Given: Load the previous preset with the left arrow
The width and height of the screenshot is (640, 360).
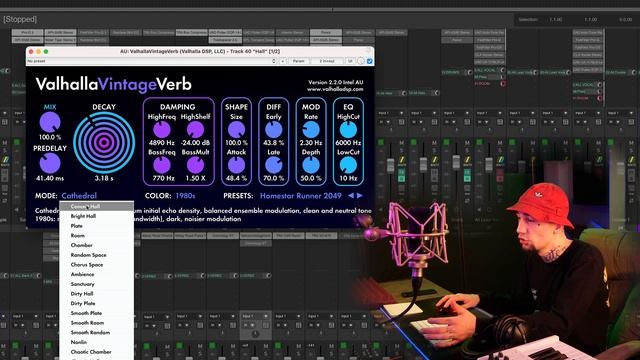Looking at the screenshot, I should coord(351,196).
